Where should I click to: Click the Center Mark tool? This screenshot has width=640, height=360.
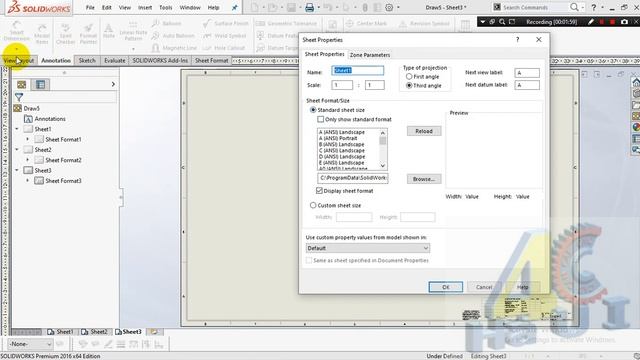click(366, 24)
